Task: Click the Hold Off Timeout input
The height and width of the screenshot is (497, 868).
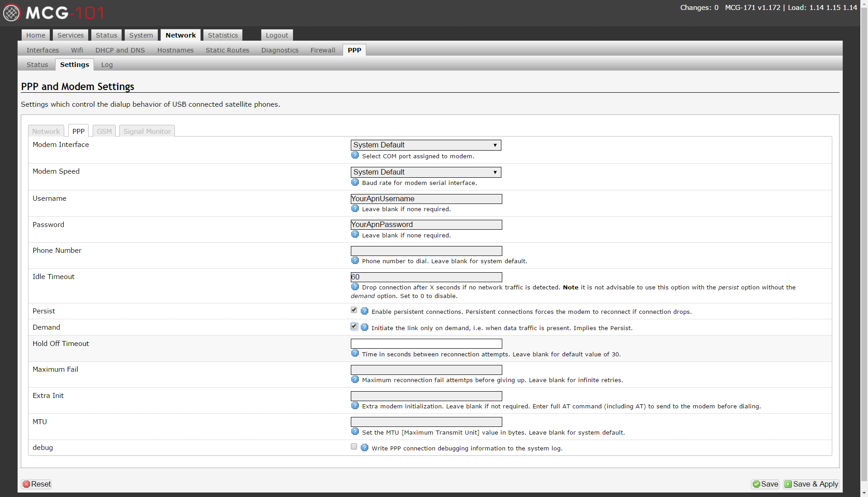Action: tap(426, 344)
